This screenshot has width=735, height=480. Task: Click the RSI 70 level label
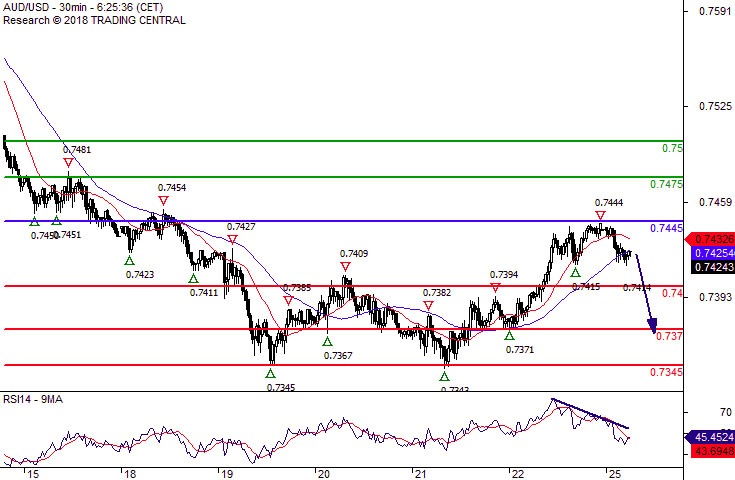click(726, 412)
